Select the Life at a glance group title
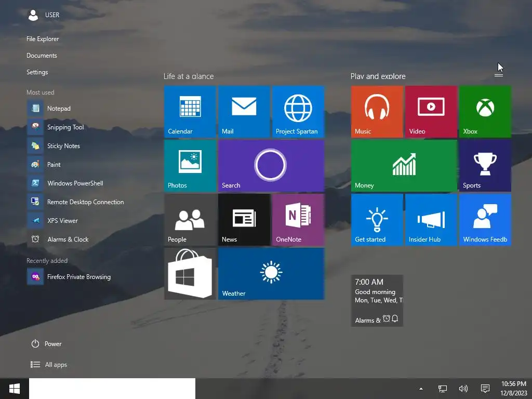532x399 pixels. click(189, 76)
